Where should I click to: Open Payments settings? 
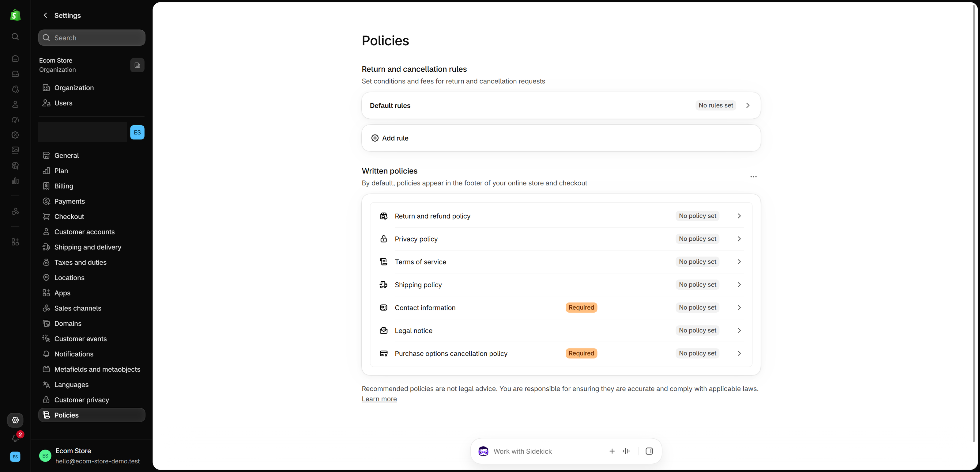coord(92,201)
